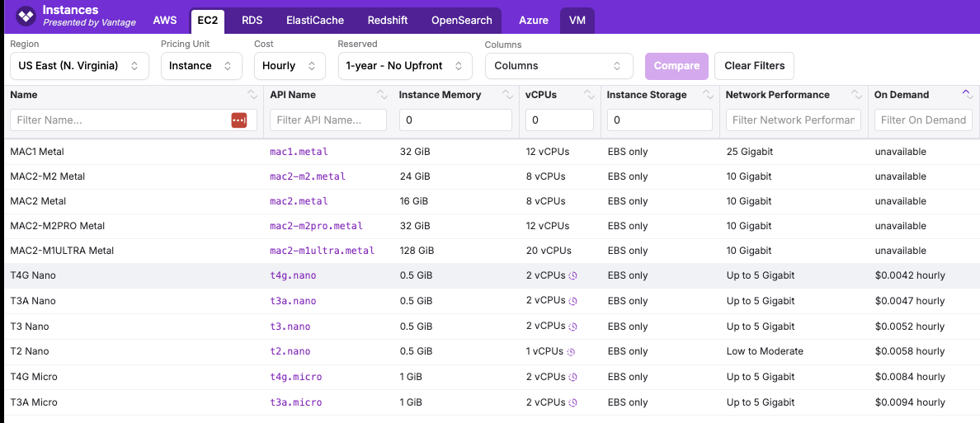Viewport: 980px width, 423px height.
Task: Select the T2 Nano row name
Action: tap(30, 352)
